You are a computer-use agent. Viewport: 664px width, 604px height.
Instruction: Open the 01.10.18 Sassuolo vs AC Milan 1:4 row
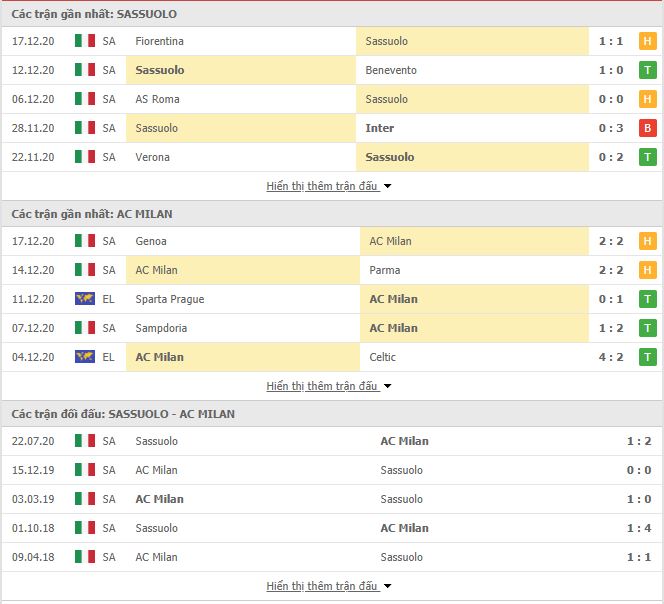332,528
